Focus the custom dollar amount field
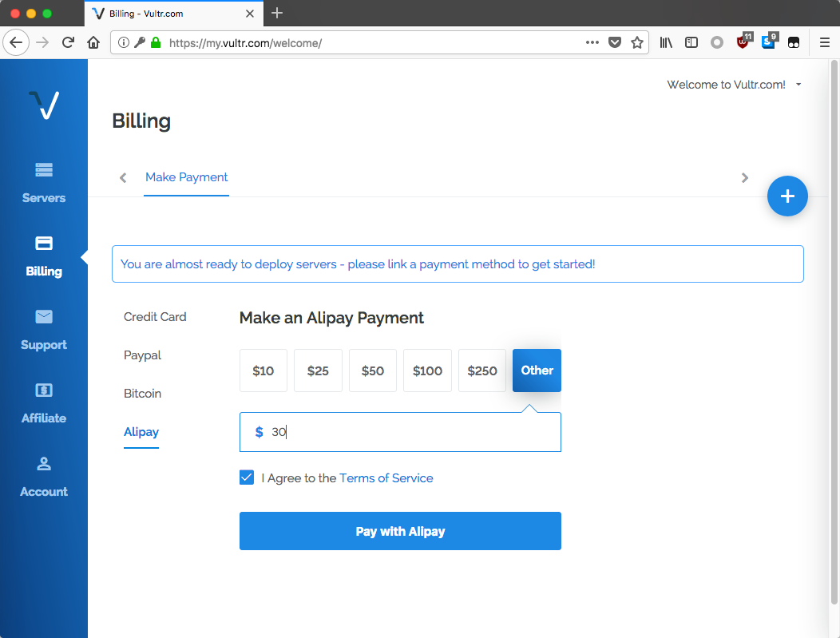This screenshot has height=638, width=840. pyautogui.click(x=400, y=432)
